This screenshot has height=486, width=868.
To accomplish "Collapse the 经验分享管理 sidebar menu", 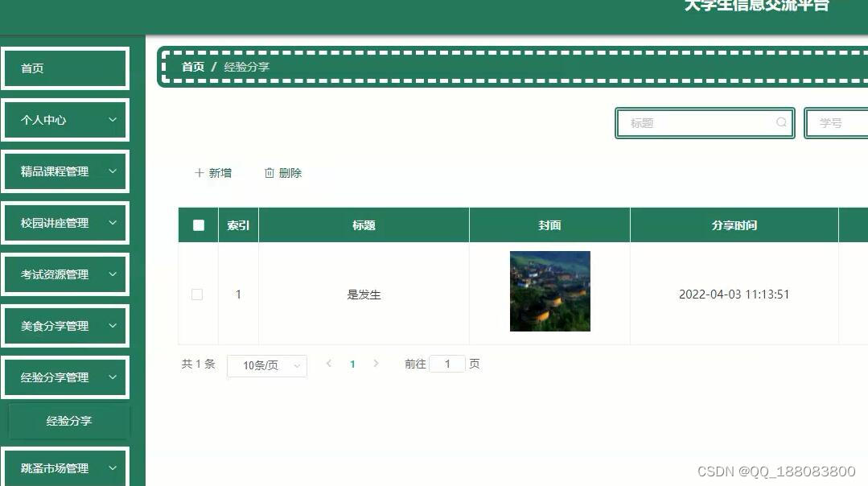I will 65,377.
